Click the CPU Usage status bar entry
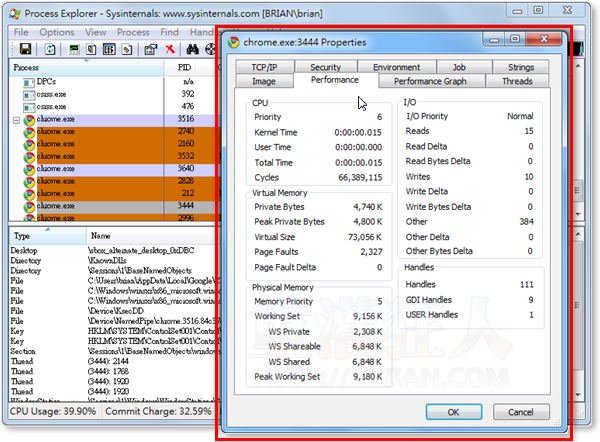The image size is (600, 442). (x=53, y=412)
